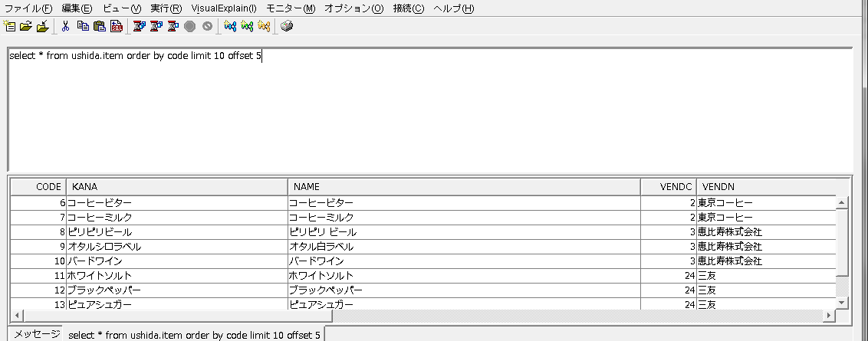Image resolution: width=868 pixels, height=341 pixels.
Task: Click the first hourglass Run All icon
Action: pyautogui.click(x=139, y=26)
